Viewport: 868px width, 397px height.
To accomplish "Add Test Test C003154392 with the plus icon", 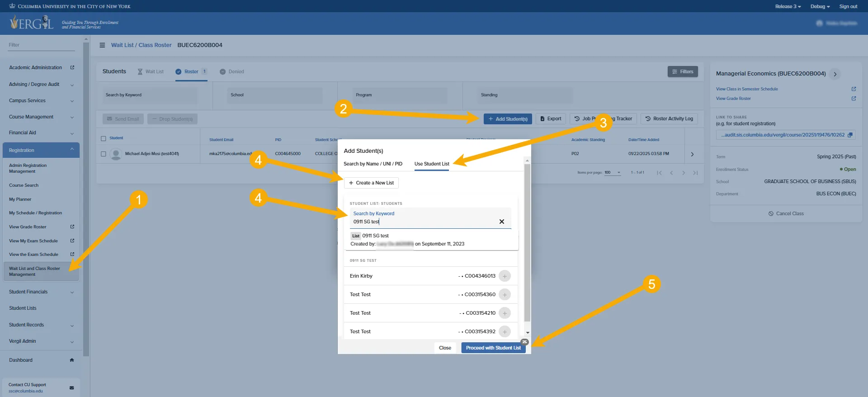I will pyautogui.click(x=505, y=331).
